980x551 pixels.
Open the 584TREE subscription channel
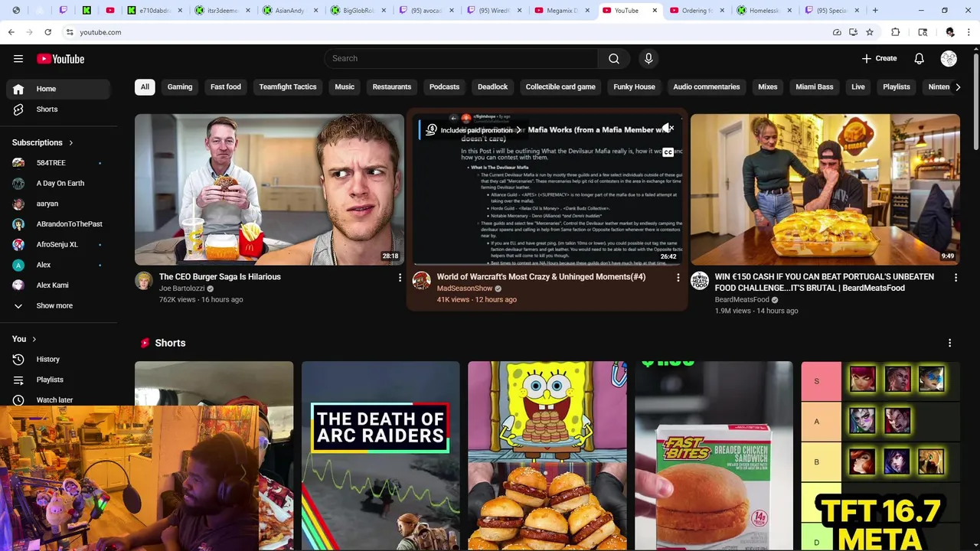point(60,163)
